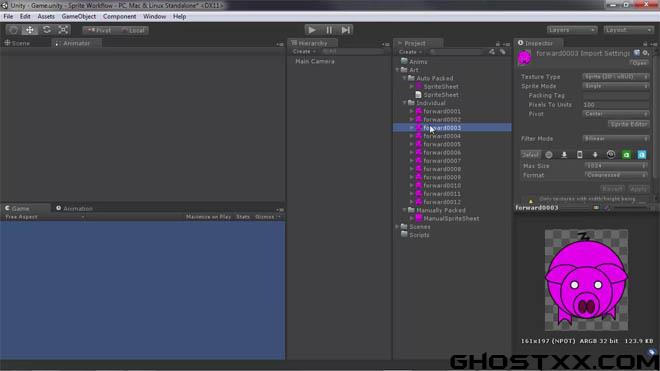Toggle Pivot handle position mode
The height and width of the screenshot is (371, 660).
(x=99, y=30)
